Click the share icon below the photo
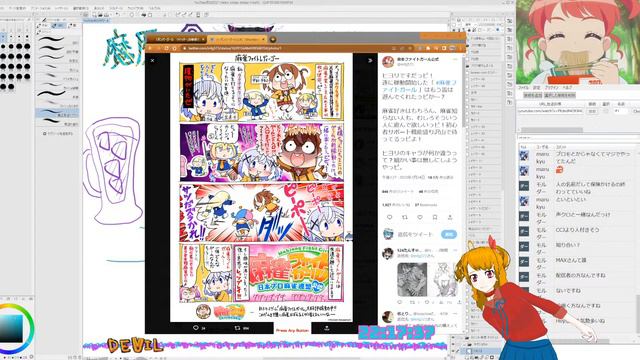640x360 pixels. pos(327,328)
